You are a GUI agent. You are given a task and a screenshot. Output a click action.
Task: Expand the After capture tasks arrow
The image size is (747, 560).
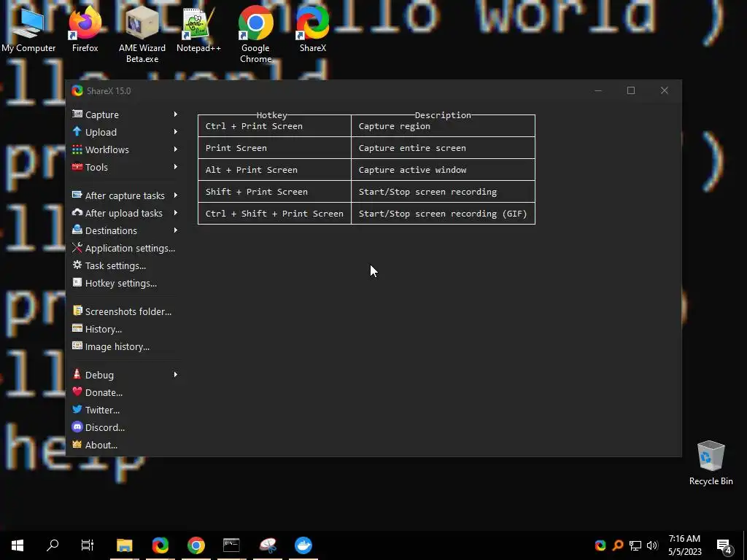[x=176, y=195]
